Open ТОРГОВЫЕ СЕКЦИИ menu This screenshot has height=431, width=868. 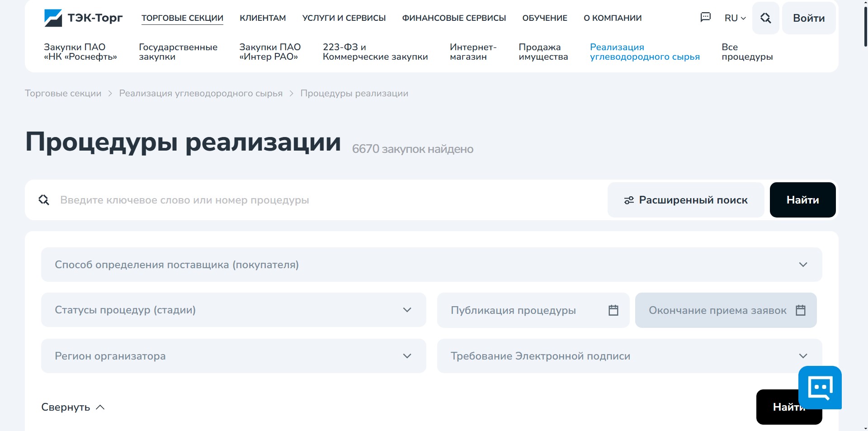182,18
